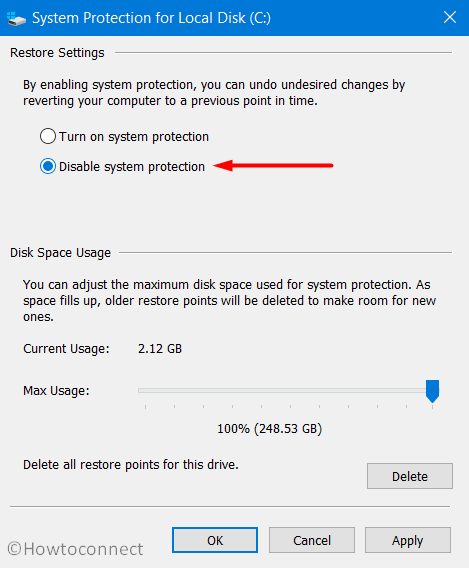
Task: Click the middle of the Max Usage track
Action: (286, 390)
